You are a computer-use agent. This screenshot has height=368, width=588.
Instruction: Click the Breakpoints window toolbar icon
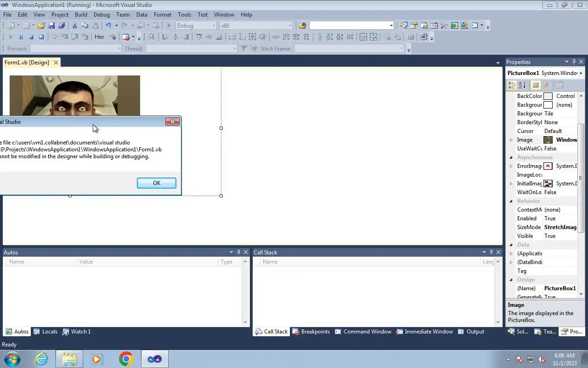[126, 37]
